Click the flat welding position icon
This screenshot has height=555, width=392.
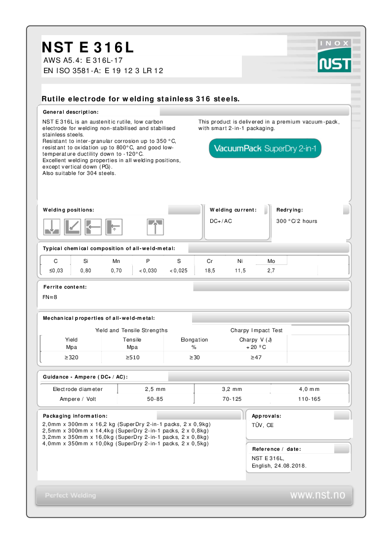(52, 227)
